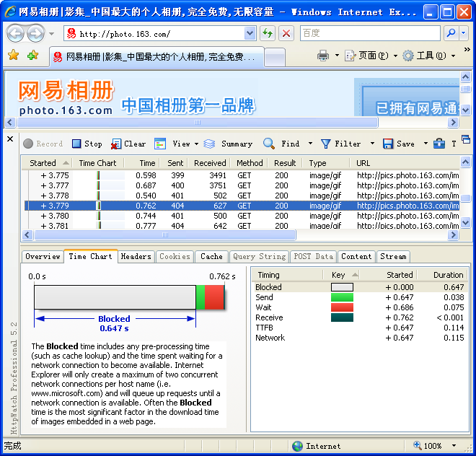Screen dimensions: 476x456
Task: Click the Send green color key
Action: tap(342, 297)
